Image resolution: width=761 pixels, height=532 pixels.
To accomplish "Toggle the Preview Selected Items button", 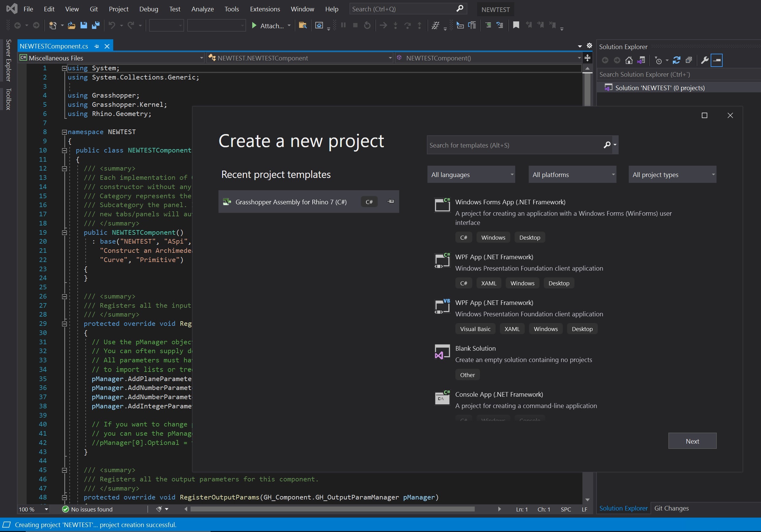I will click(x=717, y=60).
